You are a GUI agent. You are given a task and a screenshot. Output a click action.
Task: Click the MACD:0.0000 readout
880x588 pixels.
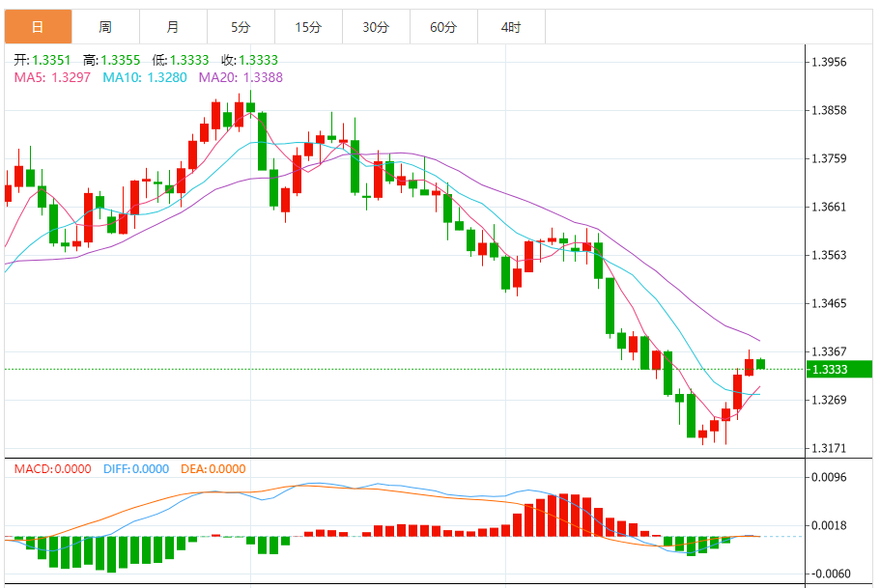[x=53, y=469]
